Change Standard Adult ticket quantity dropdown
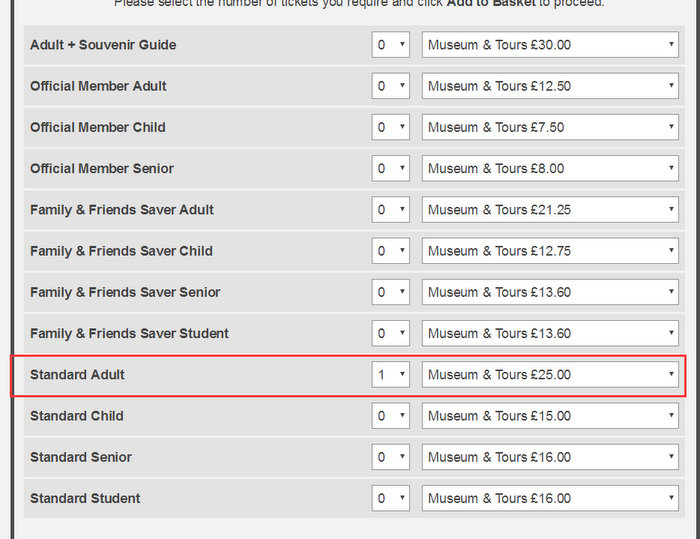The width and height of the screenshot is (700, 539). click(x=390, y=375)
